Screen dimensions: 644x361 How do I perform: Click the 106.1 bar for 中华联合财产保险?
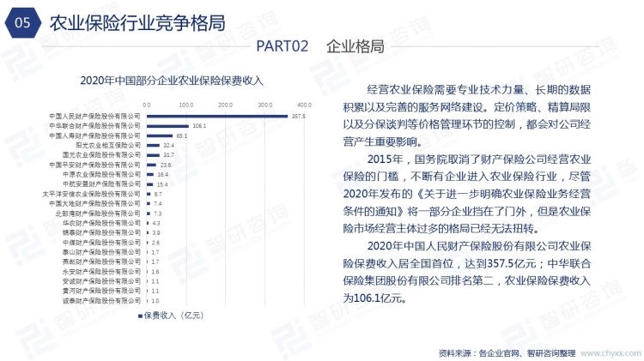167,125
